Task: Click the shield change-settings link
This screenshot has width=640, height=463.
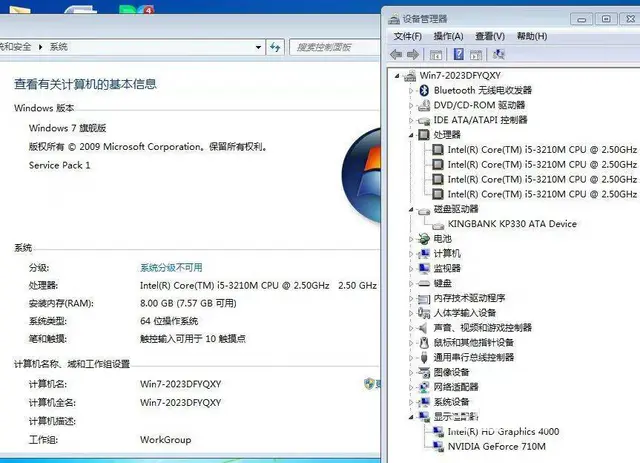Action: 372,384
